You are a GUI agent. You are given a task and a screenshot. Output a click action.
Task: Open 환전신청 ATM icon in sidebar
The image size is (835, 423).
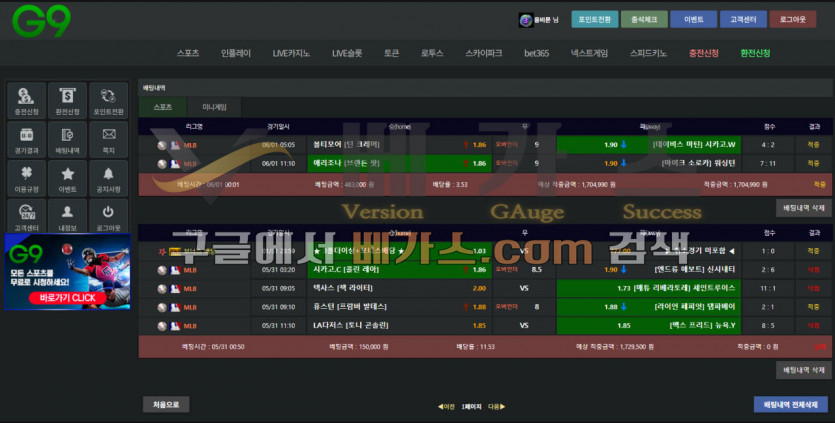click(67, 100)
